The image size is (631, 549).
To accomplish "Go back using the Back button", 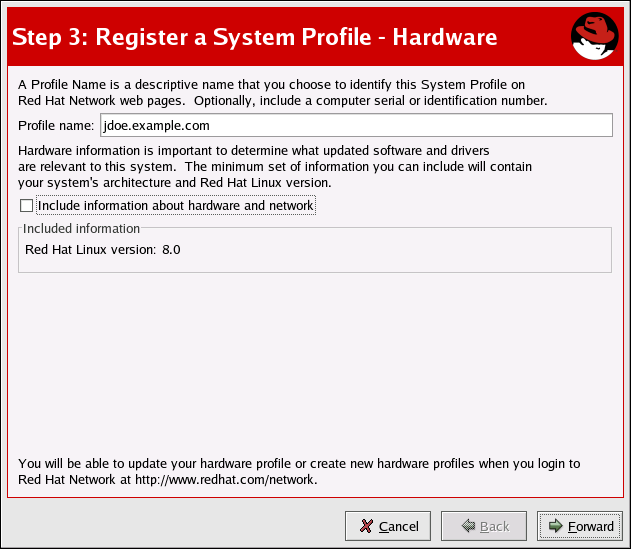I will 484,526.
